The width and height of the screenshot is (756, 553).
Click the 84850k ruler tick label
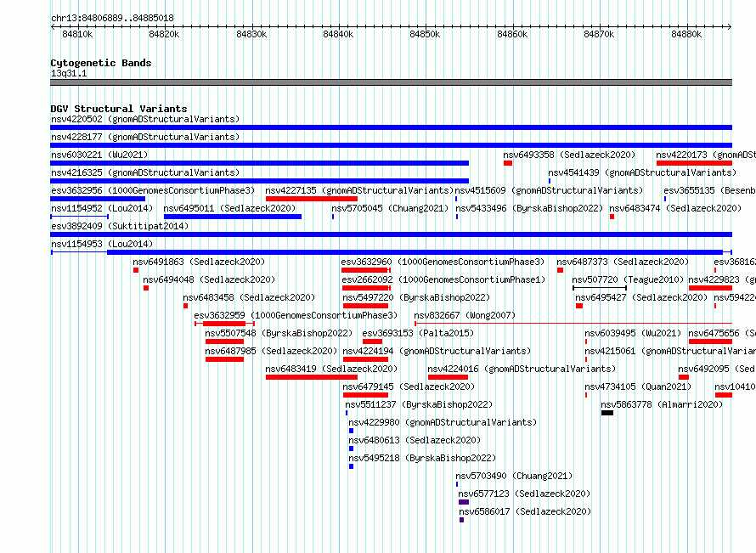(425, 34)
